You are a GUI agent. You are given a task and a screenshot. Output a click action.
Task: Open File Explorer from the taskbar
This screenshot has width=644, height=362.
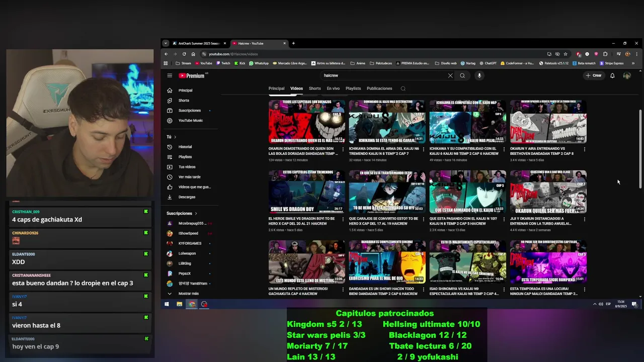coord(179,304)
